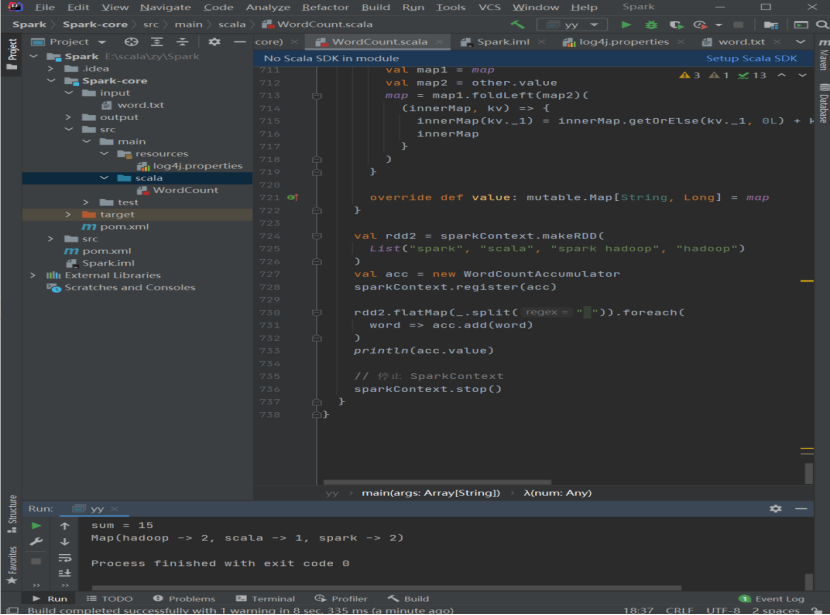
Task: Collapse the resources folder
Action: (x=104, y=154)
